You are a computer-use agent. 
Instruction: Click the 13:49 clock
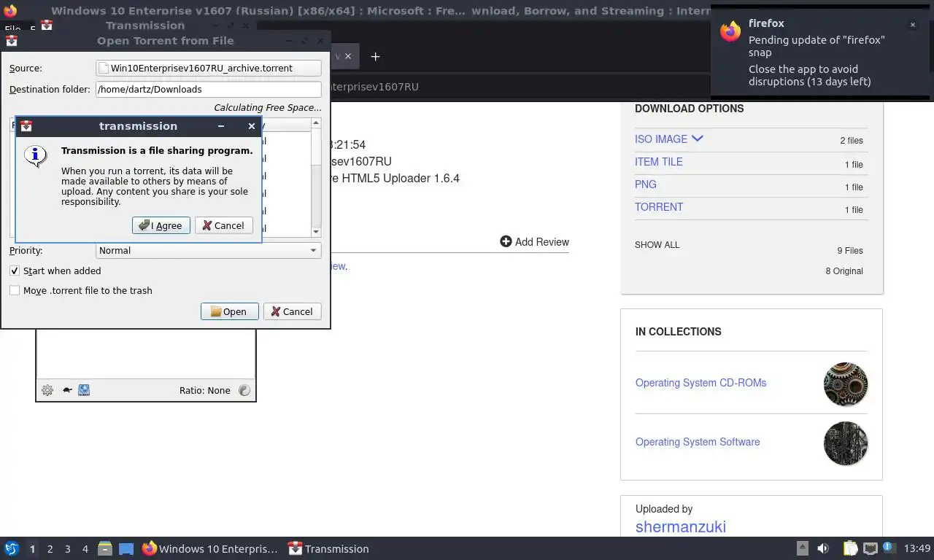[x=917, y=548]
